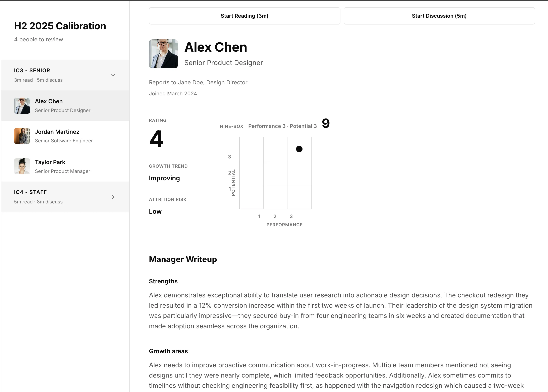
Task: Click Alex Chen's sidebar avatar thumbnail
Action: 22,106
